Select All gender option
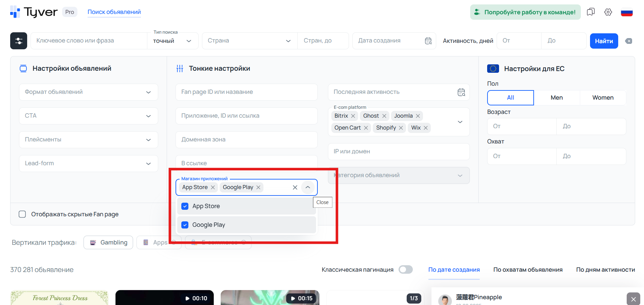Screen dimensions: 644x305 tap(511, 98)
